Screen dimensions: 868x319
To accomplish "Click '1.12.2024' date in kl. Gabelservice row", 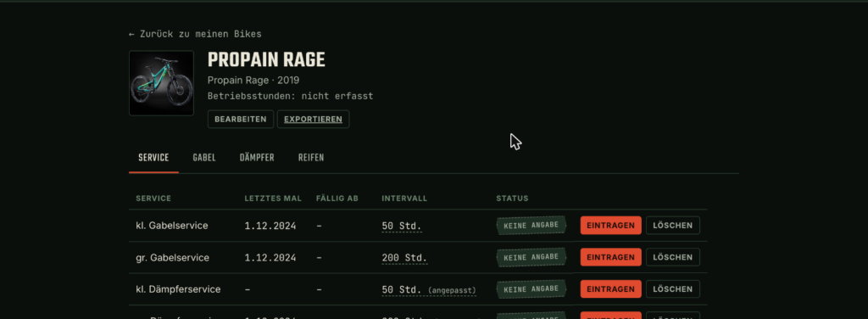I will click(x=270, y=226).
